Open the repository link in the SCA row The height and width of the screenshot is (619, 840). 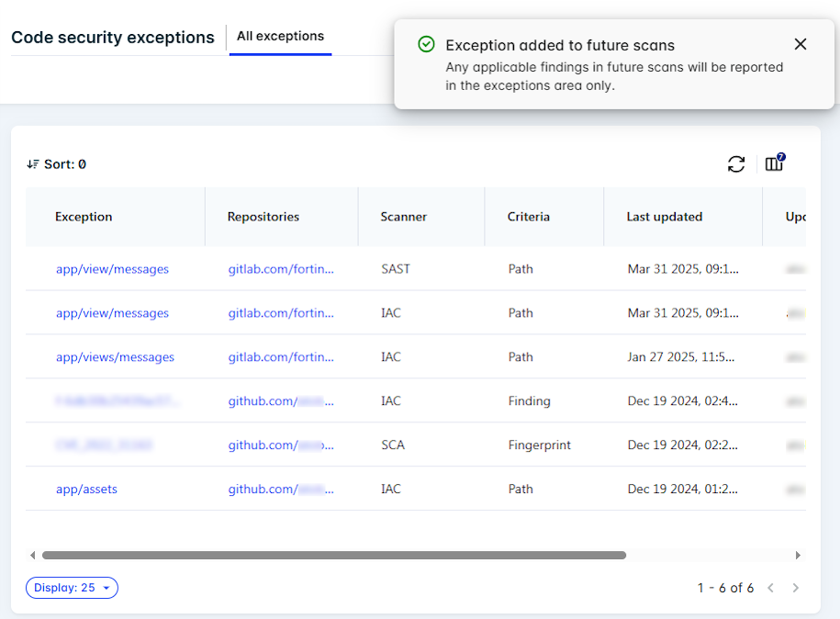281,445
